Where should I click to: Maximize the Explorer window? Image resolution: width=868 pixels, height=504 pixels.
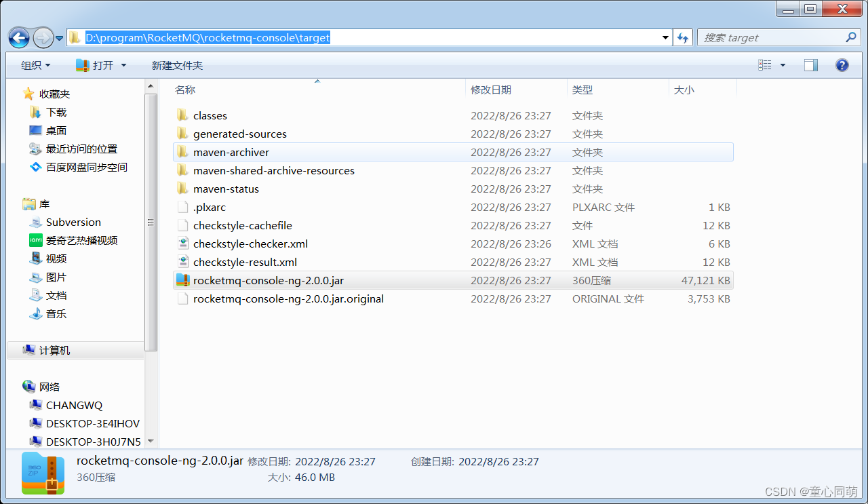pyautogui.click(x=810, y=8)
